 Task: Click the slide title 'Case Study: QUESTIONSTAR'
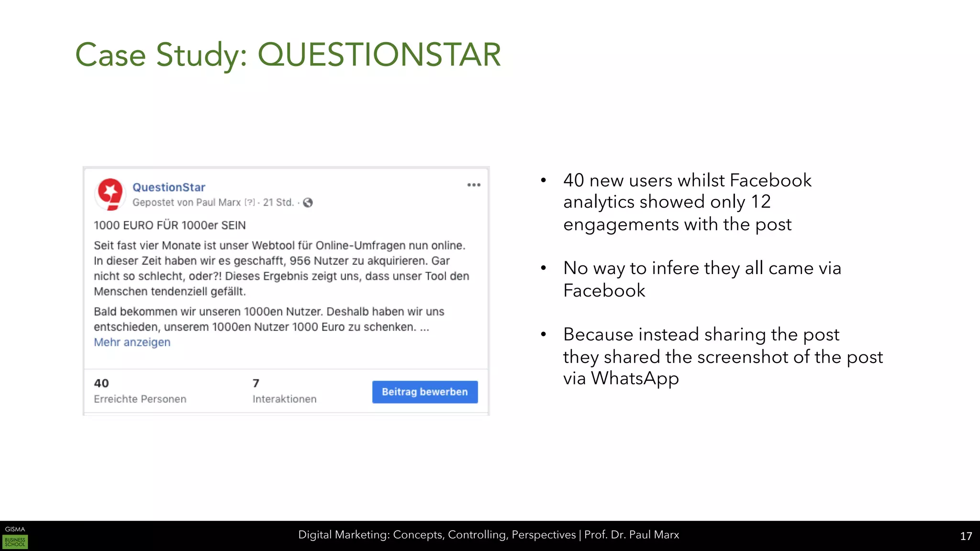[288, 55]
